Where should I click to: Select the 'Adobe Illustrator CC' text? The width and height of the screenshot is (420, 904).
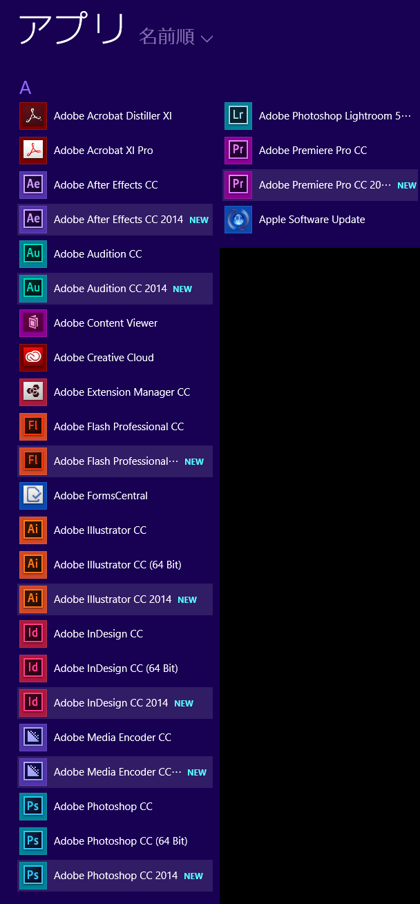pyautogui.click(x=100, y=530)
